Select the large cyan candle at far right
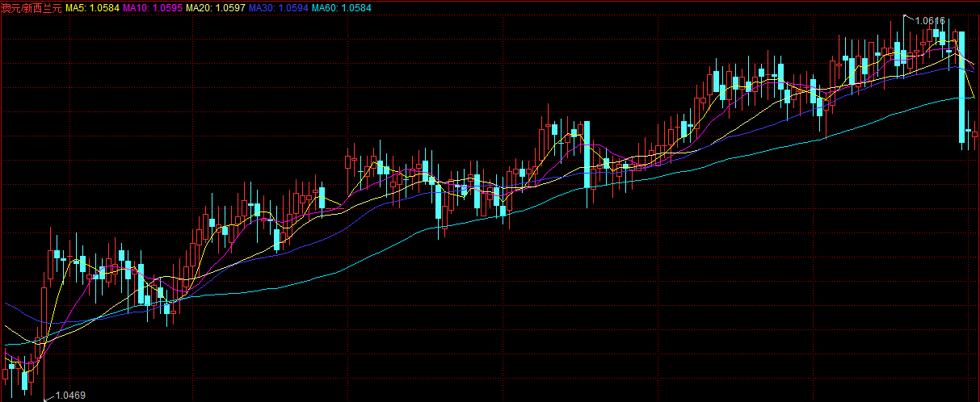 pos(962,89)
